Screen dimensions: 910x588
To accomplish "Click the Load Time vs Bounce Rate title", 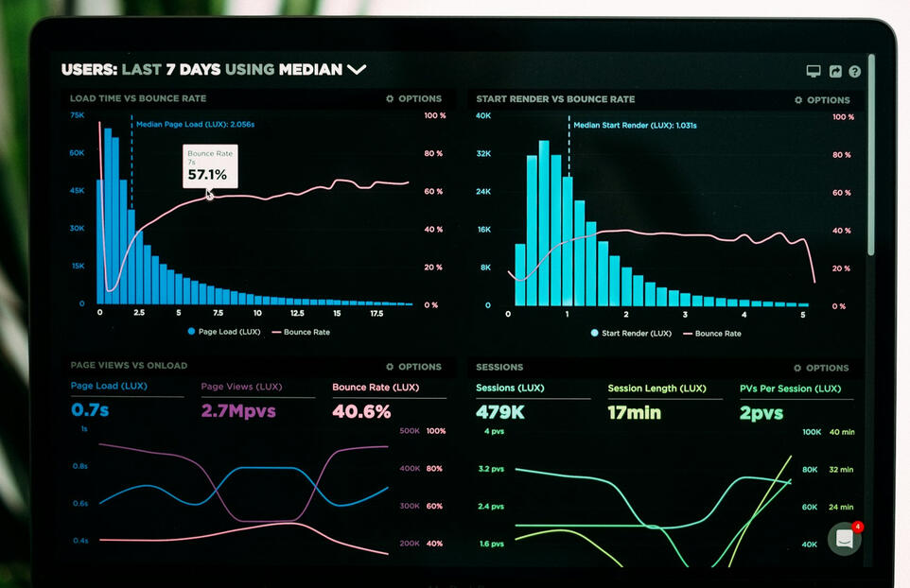I will pyautogui.click(x=138, y=98).
